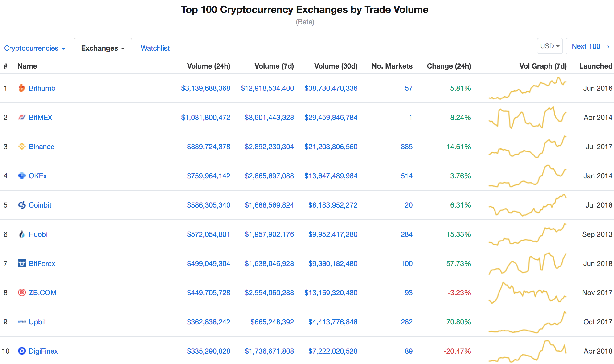
Task: Click the Vol Graph (7d) column header
Action: [543, 66]
